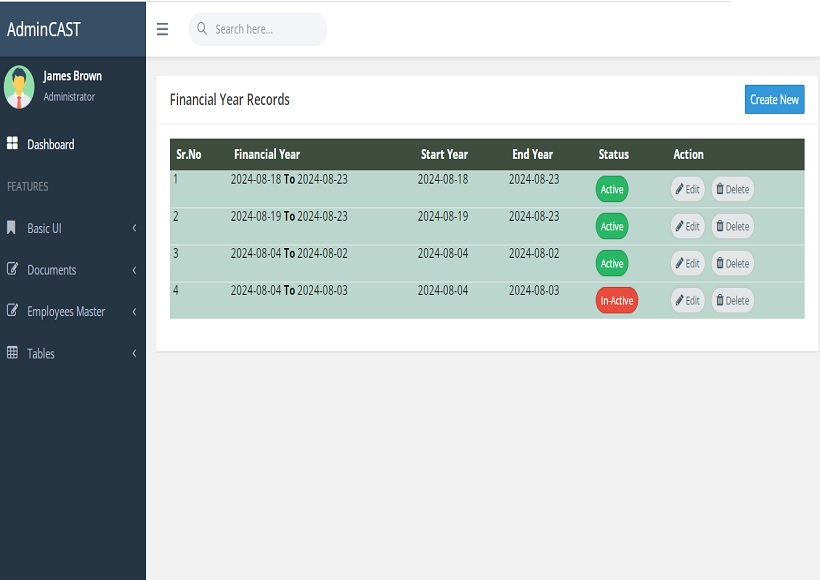Viewport: 820px width, 580px height.
Task: Delete financial year record 3
Action: [x=732, y=263]
